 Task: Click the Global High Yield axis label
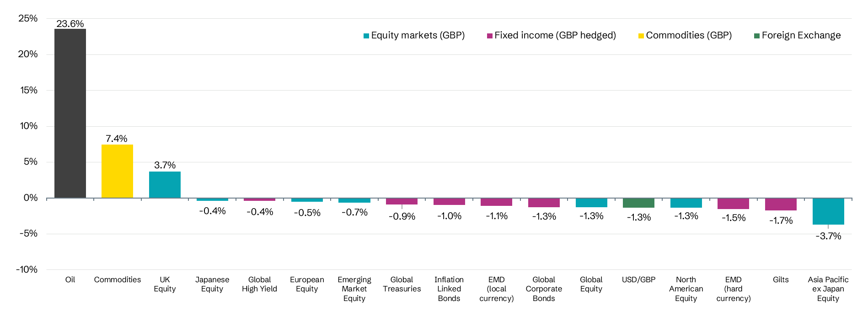pos(259,284)
